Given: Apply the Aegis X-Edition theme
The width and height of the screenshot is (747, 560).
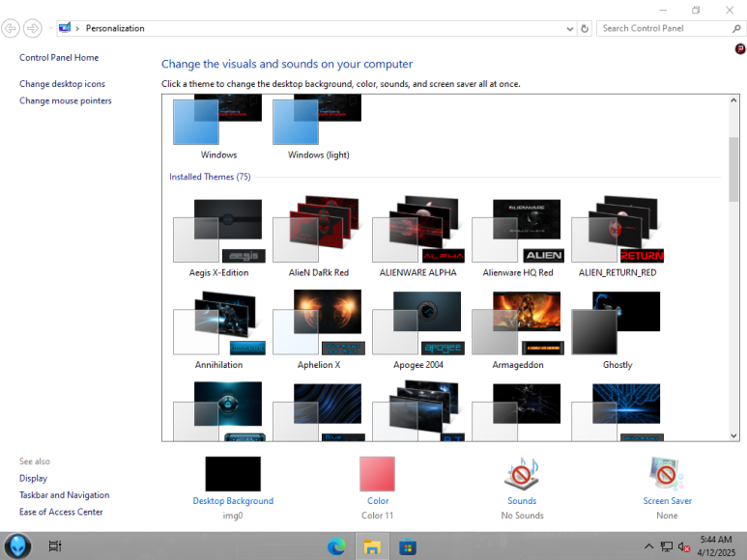Looking at the screenshot, I should (x=218, y=237).
